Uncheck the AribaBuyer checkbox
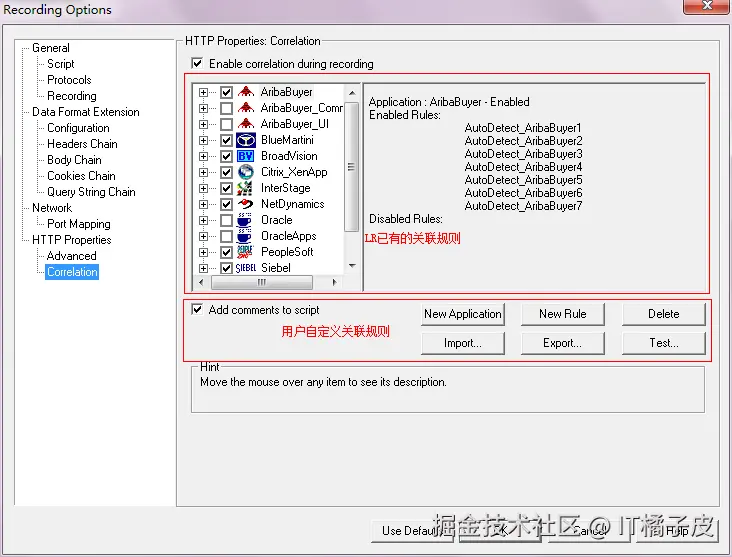The height and width of the screenshot is (557, 732). tap(226, 92)
